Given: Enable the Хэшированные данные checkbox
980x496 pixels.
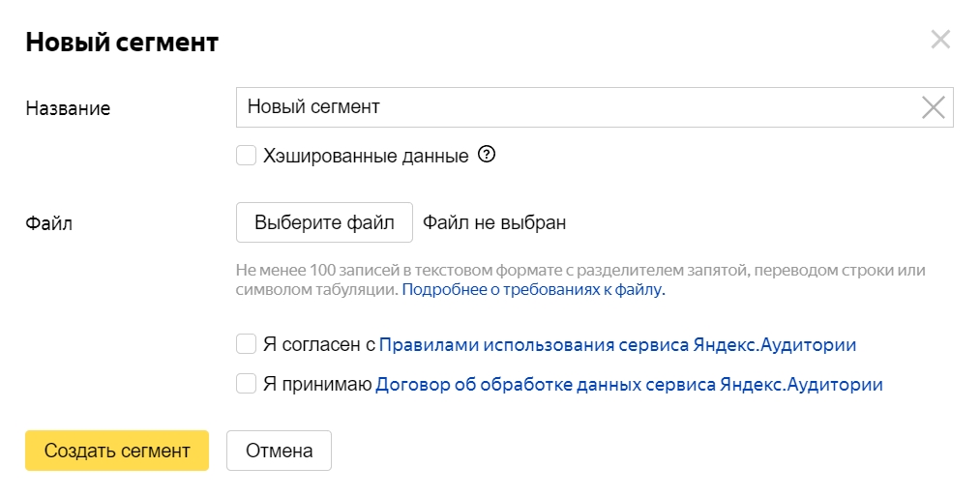Looking at the screenshot, I should pos(247,156).
